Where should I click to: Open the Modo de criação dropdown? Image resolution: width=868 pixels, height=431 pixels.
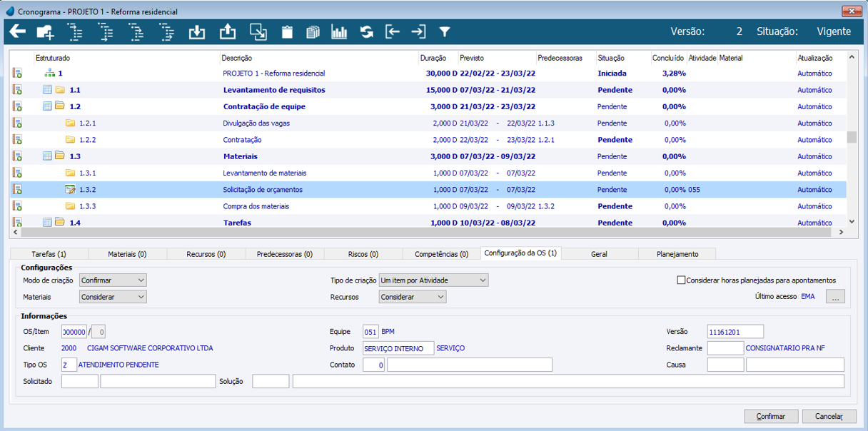[x=113, y=280]
